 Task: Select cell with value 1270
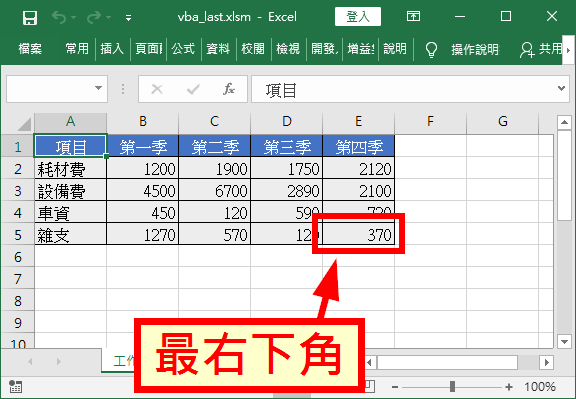143,234
